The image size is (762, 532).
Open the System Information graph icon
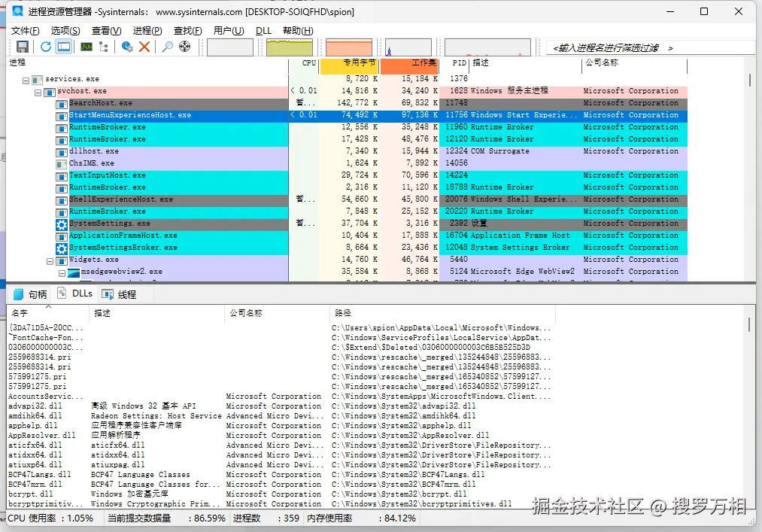pos(87,47)
